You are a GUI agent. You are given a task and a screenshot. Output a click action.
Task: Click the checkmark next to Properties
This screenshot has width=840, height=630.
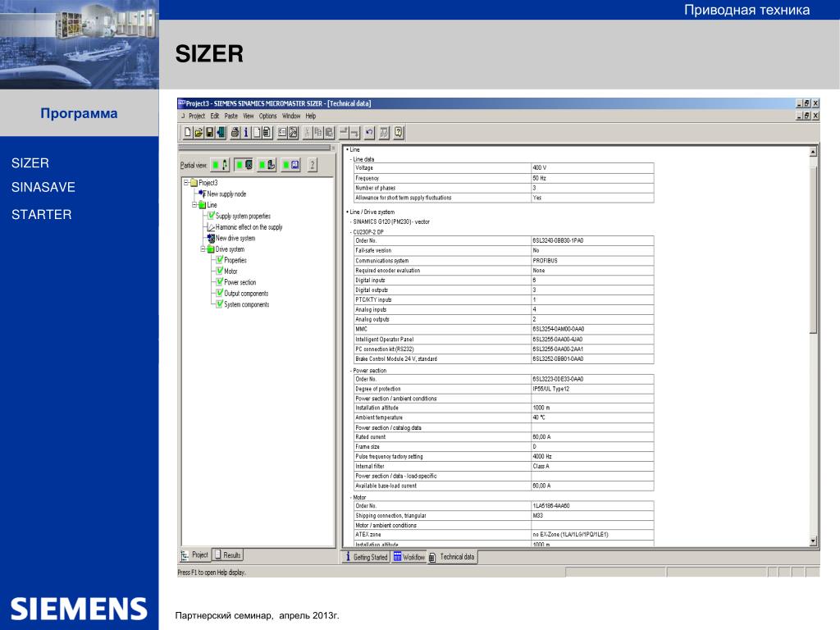point(220,260)
